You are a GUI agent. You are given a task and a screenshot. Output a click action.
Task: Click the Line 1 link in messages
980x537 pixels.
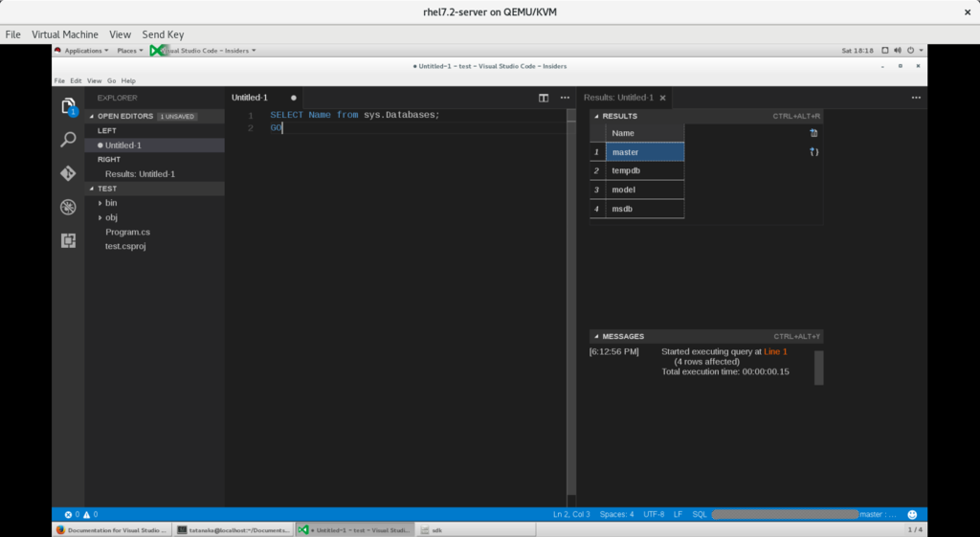(x=775, y=352)
